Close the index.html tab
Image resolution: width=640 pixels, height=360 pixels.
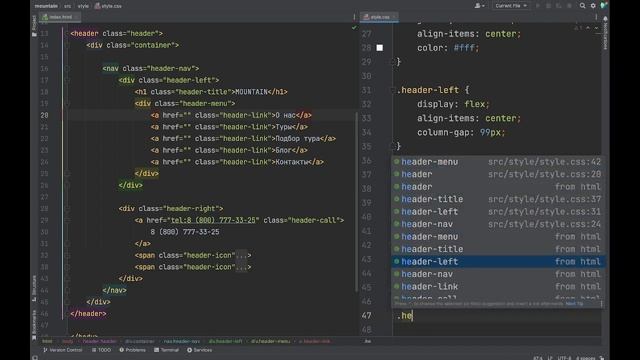point(76,17)
